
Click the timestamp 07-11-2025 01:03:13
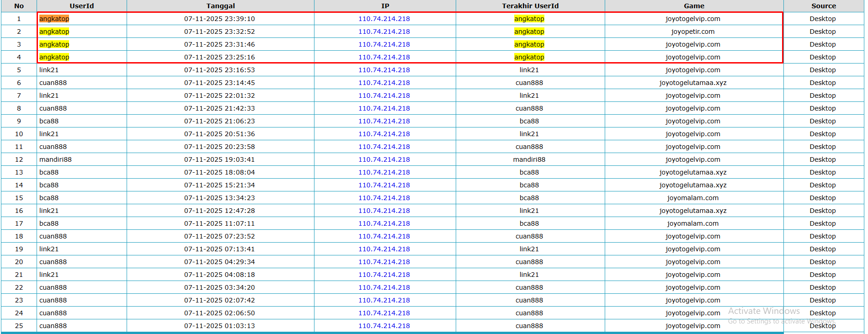click(x=219, y=326)
